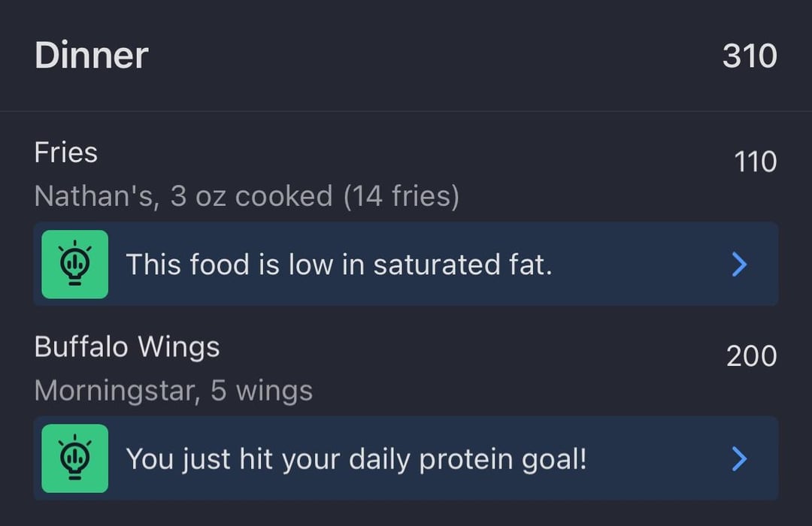Screen dimensions: 812x526
Task: Click the '(14 fries)' serving text
Action: 401,196
